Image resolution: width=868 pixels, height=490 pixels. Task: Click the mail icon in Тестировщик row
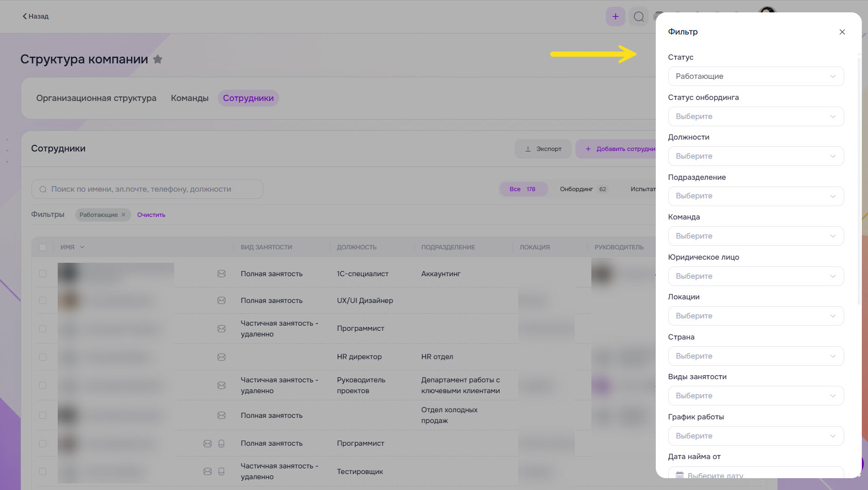click(208, 471)
